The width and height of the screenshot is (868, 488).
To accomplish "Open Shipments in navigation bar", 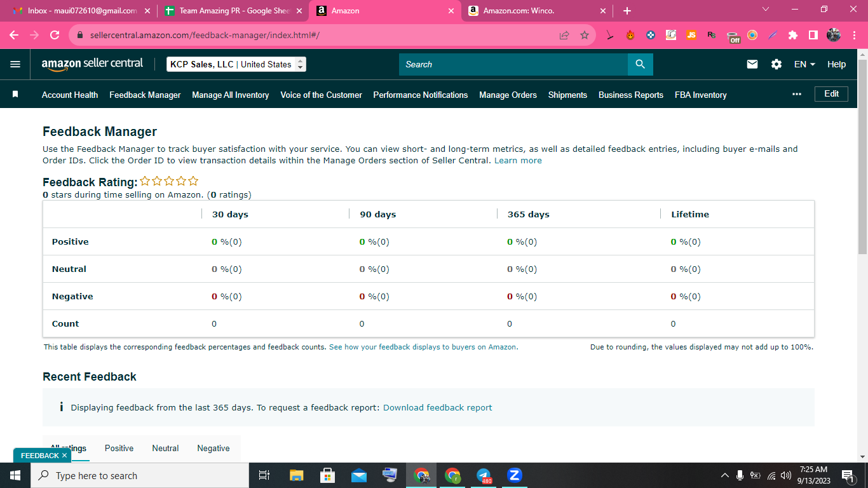I will click(x=567, y=95).
